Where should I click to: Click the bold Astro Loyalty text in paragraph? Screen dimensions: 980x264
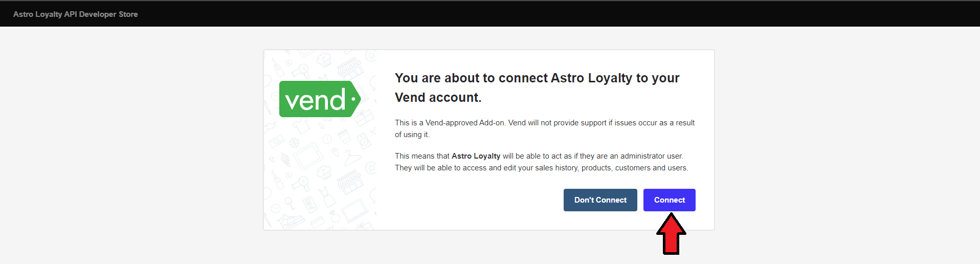click(476, 156)
